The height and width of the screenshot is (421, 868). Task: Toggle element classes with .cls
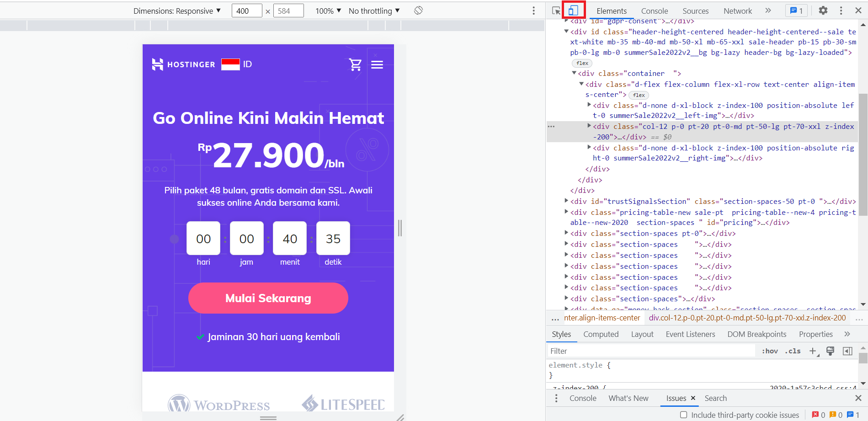tap(793, 351)
